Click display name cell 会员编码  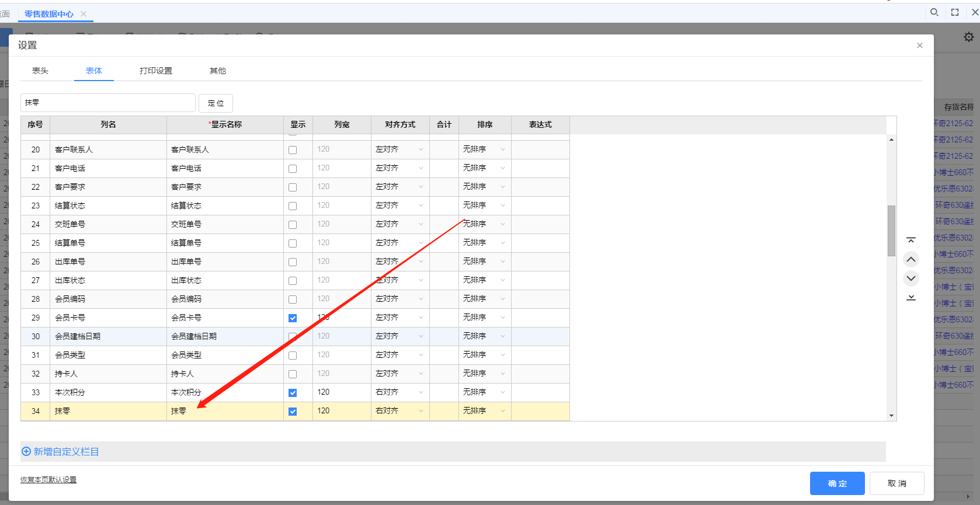(225, 299)
